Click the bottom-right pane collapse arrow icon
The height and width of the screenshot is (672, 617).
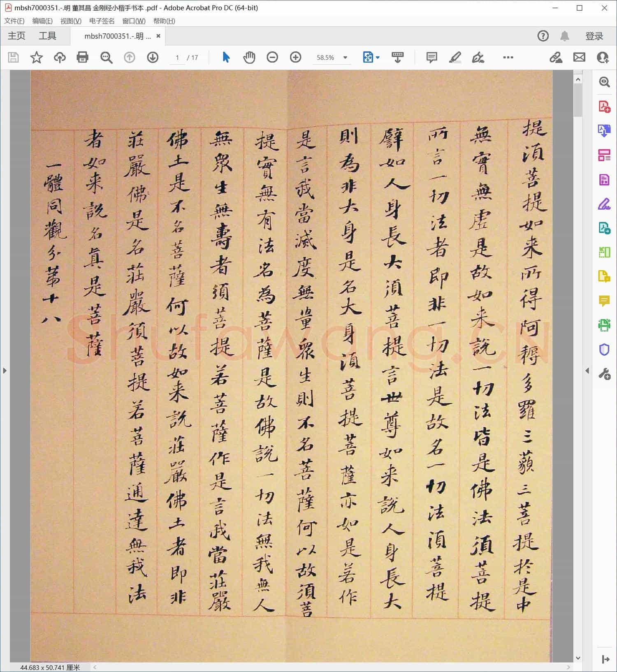pyautogui.click(x=605, y=659)
